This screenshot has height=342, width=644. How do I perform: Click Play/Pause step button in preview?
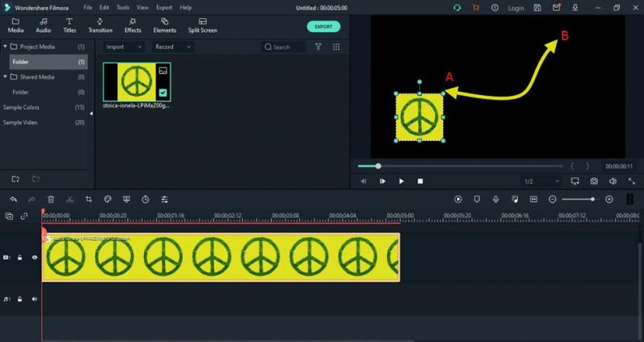pos(382,182)
